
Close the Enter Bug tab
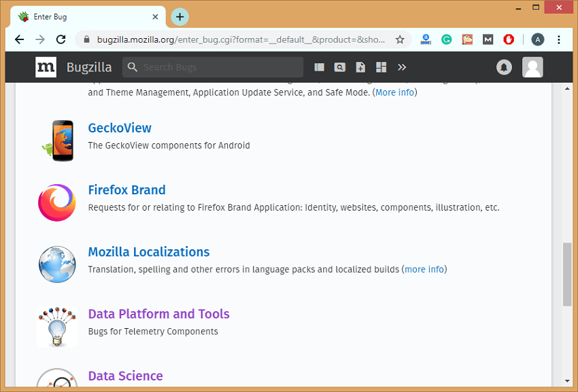tap(155, 17)
